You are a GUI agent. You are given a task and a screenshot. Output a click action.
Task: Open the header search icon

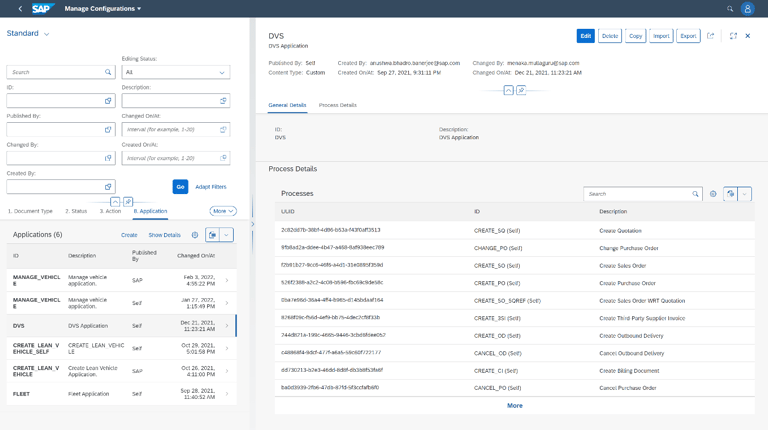(730, 8)
